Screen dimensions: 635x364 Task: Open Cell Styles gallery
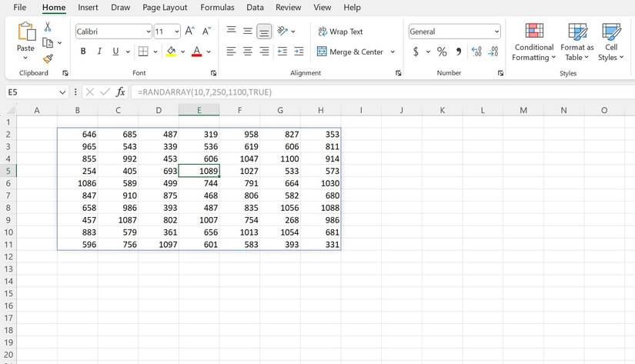pyautogui.click(x=611, y=42)
